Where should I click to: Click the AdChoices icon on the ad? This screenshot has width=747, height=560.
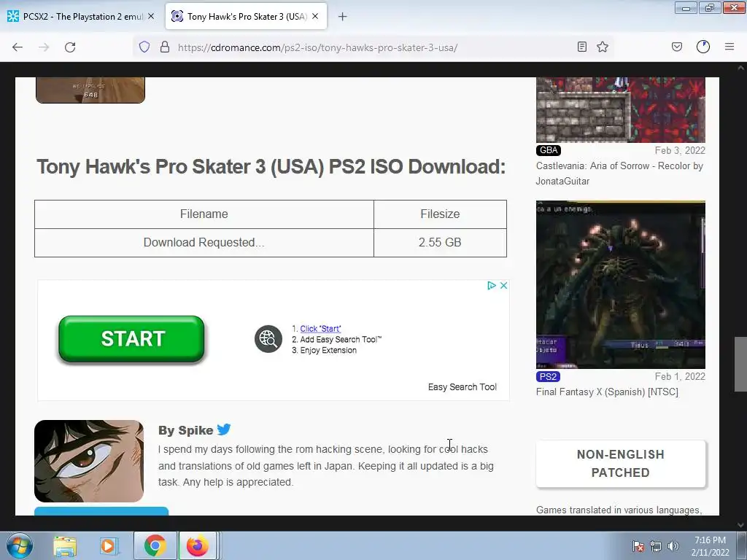click(x=492, y=285)
